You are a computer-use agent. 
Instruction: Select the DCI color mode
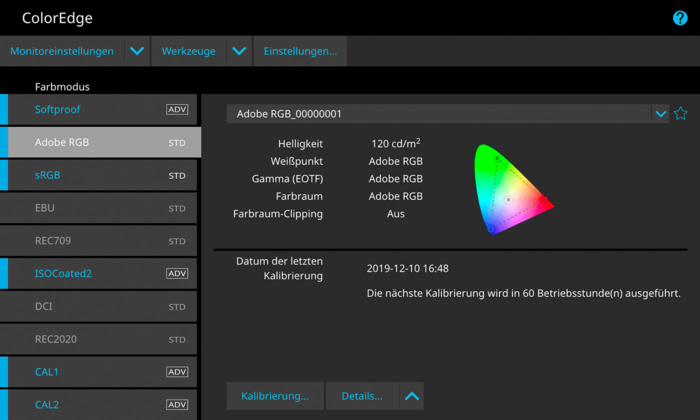(100, 307)
